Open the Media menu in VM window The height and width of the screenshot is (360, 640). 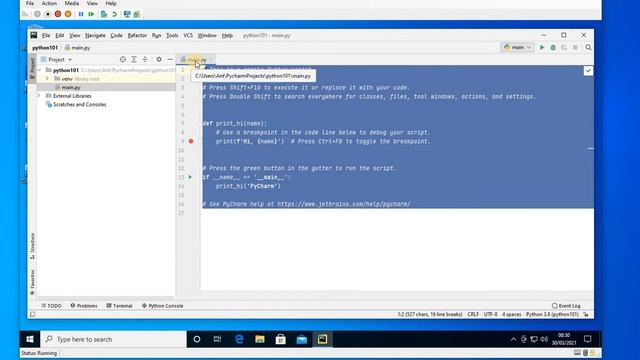(72, 3)
